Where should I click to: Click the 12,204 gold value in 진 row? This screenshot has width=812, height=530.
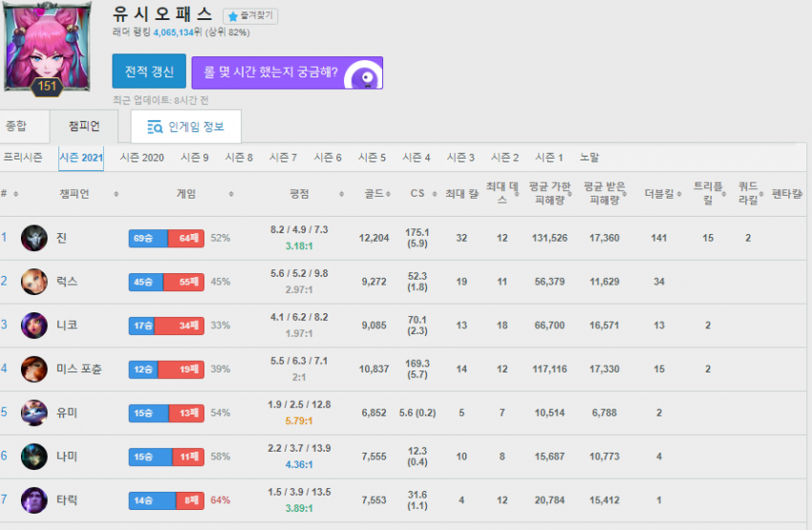click(x=374, y=238)
